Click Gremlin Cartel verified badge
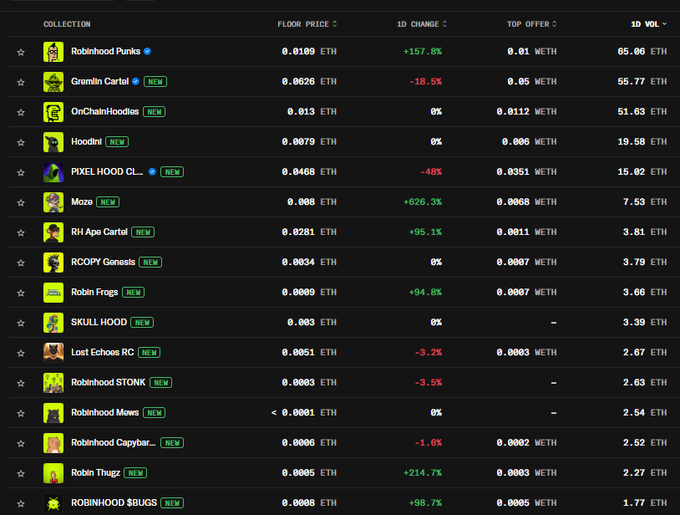This screenshot has width=680, height=515. [x=136, y=81]
